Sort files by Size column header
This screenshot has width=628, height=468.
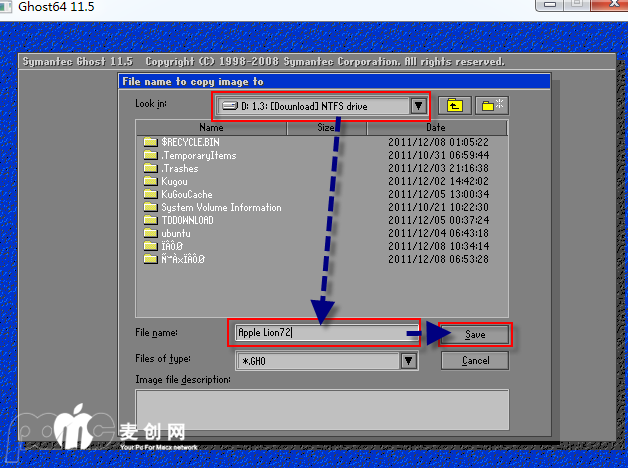click(326, 128)
